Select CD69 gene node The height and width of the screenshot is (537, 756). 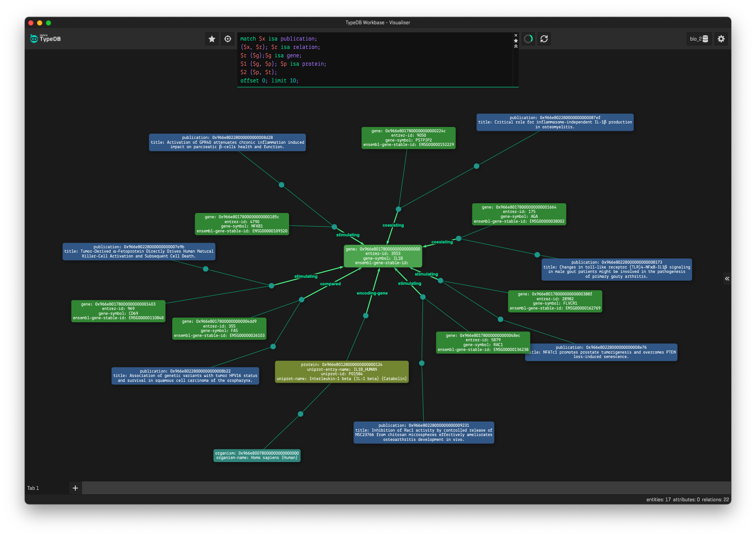[118, 311]
